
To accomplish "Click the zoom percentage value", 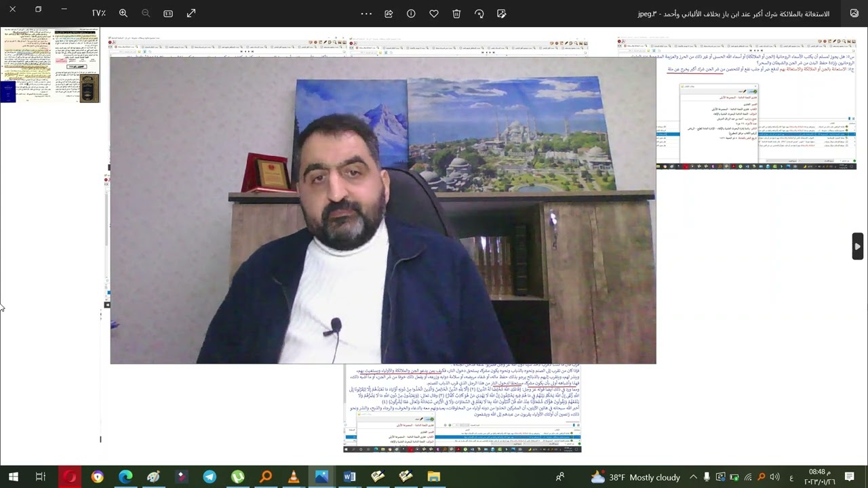I will click(x=99, y=14).
